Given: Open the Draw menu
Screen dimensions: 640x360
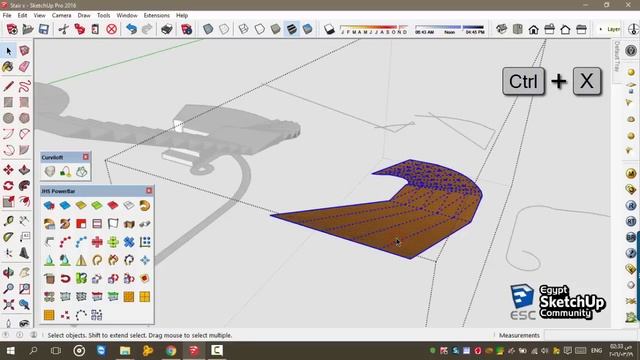Looking at the screenshot, I should point(84,15).
